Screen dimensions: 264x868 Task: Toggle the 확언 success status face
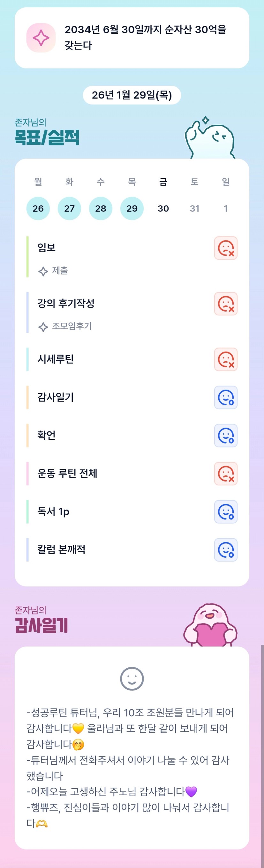click(x=226, y=436)
